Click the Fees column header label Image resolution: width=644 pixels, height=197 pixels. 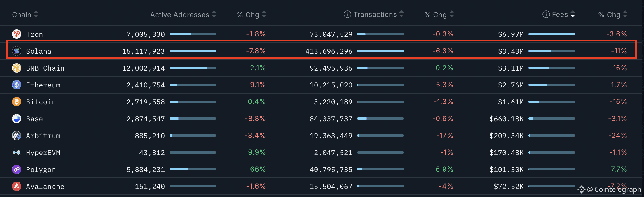[560, 15]
